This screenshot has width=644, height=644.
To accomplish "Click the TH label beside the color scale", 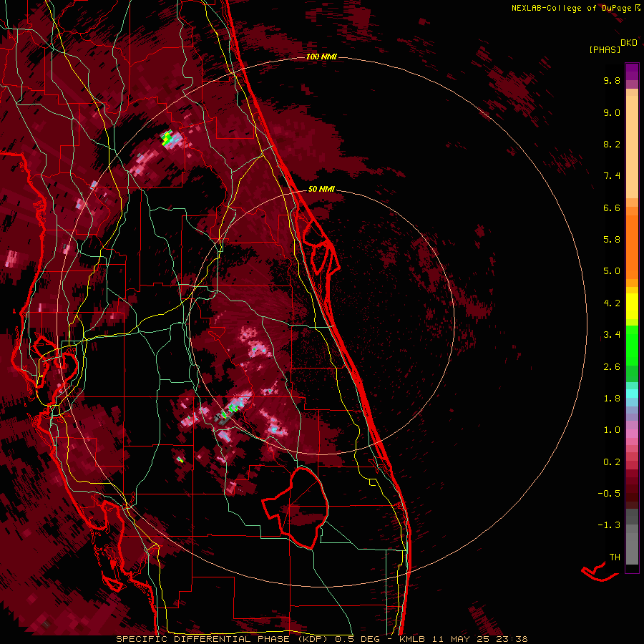I will click(x=615, y=557).
